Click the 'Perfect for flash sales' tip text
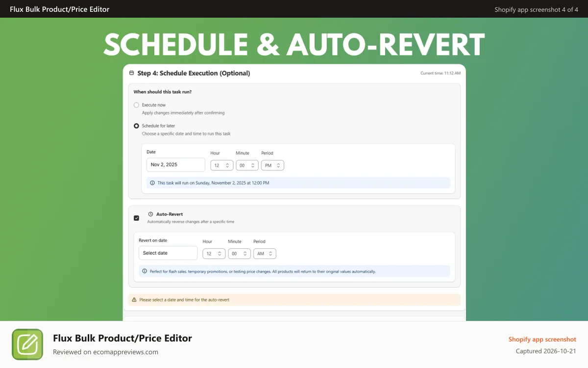This screenshot has height=368, width=588. (x=263, y=271)
